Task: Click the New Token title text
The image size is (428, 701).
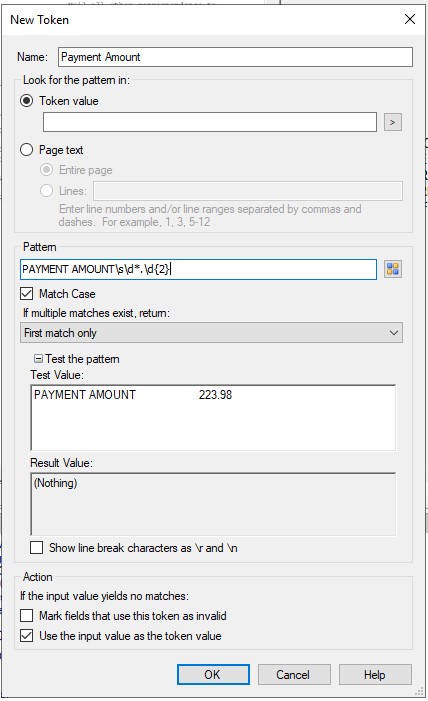Action: (x=39, y=20)
